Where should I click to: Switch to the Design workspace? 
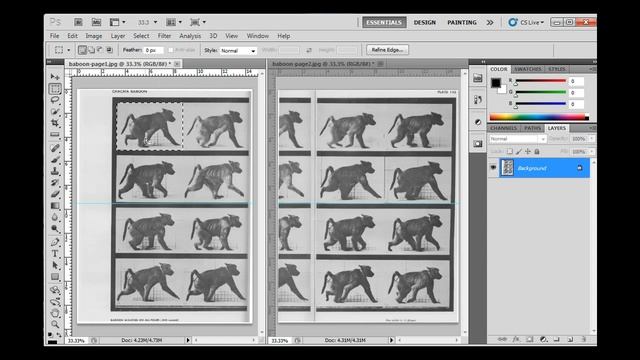[x=424, y=22]
